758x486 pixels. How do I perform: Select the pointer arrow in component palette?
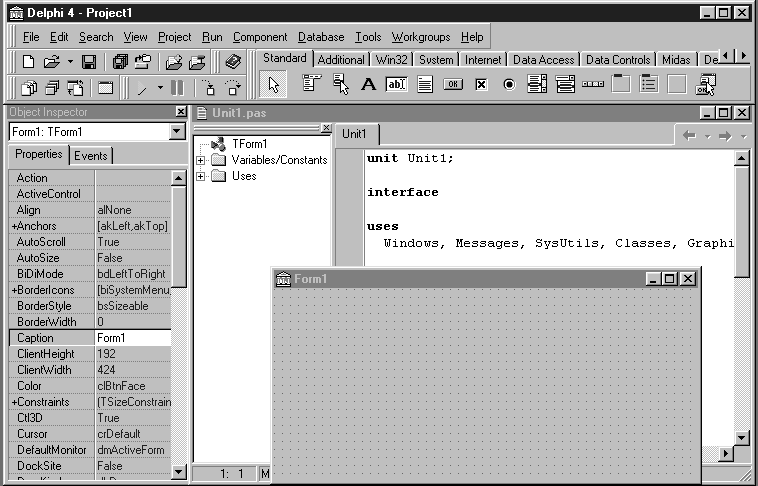pos(274,85)
